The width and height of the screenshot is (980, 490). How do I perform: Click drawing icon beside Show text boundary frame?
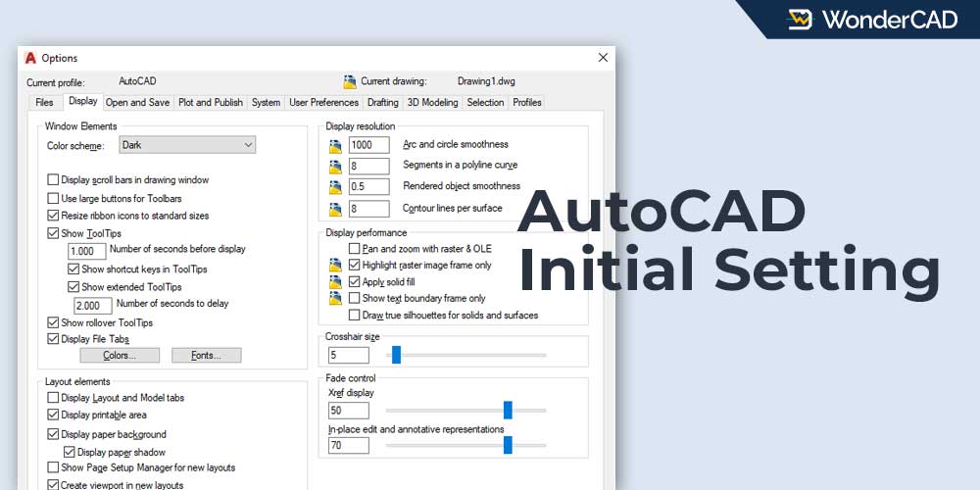point(335,298)
